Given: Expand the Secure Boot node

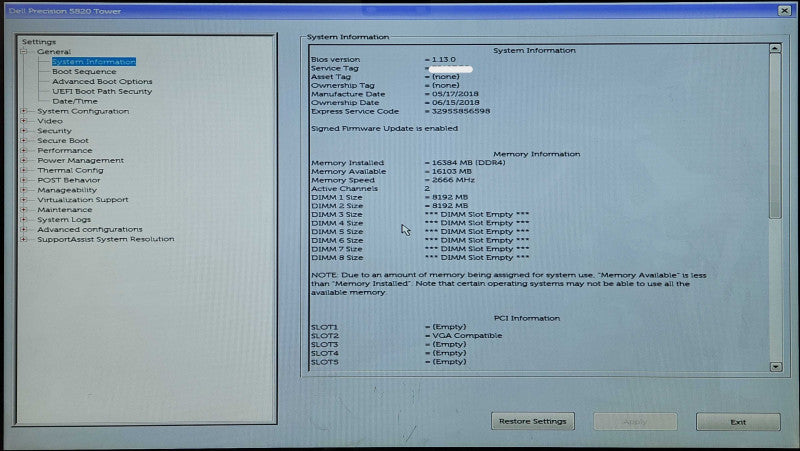Looking at the screenshot, I should pyautogui.click(x=23, y=140).
